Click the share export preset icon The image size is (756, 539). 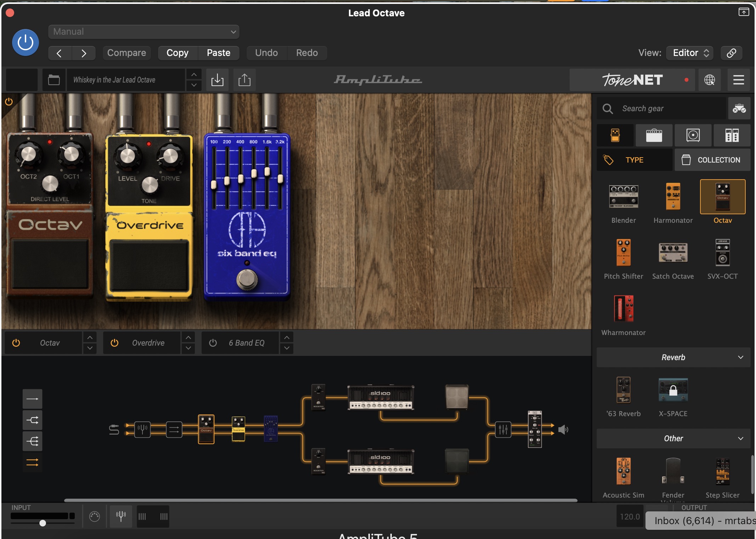click(244, 80)
